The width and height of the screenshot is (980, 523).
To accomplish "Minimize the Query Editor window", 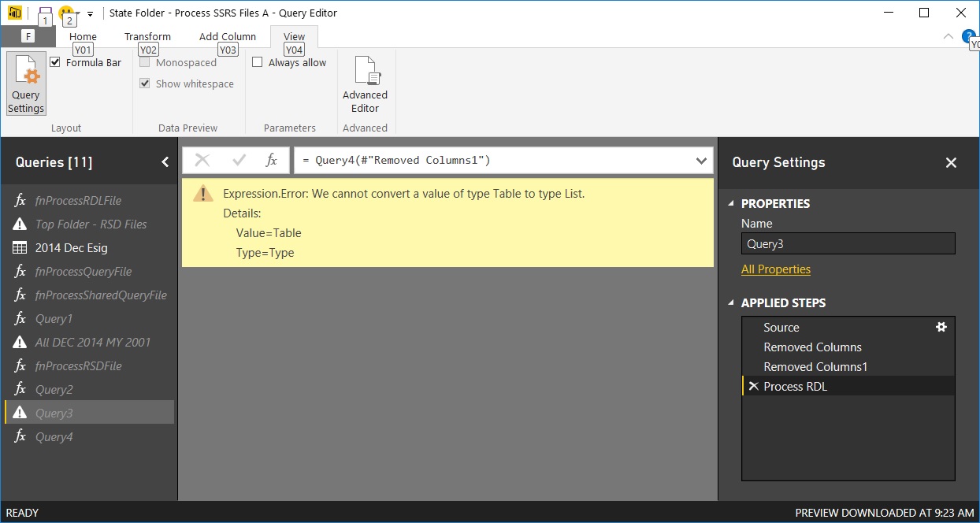I will 888,13.
